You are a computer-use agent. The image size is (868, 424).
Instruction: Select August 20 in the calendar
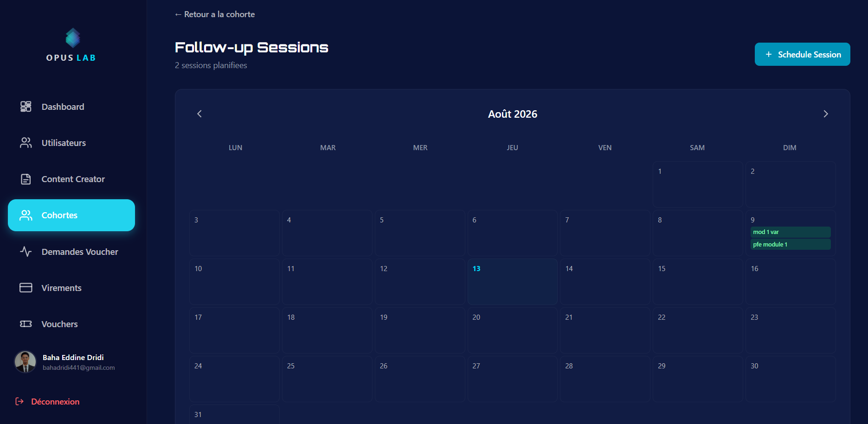[512, 330]
